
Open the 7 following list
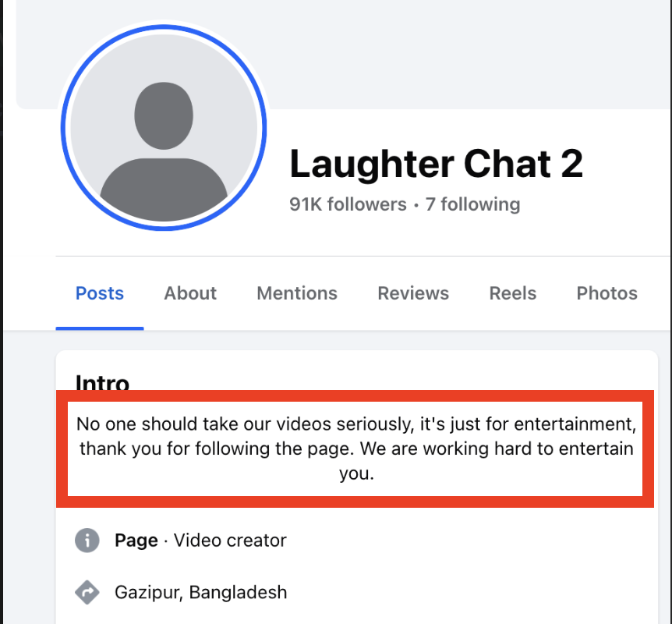click(472, 204)
